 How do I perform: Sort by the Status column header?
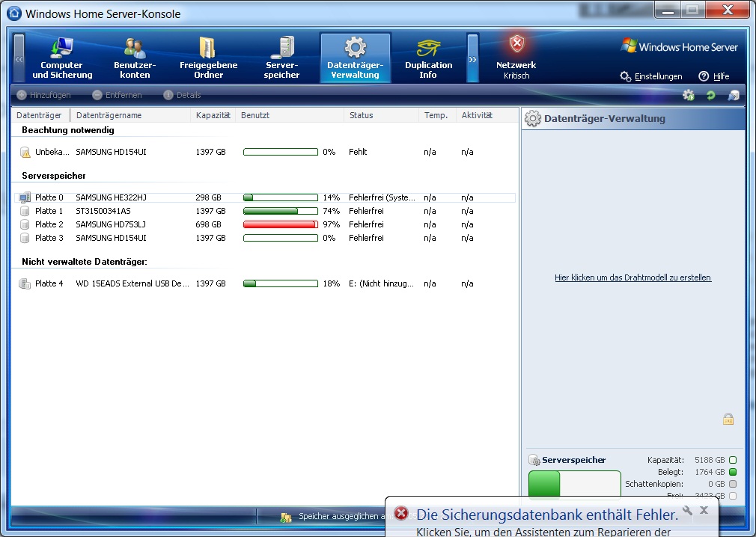381,115
